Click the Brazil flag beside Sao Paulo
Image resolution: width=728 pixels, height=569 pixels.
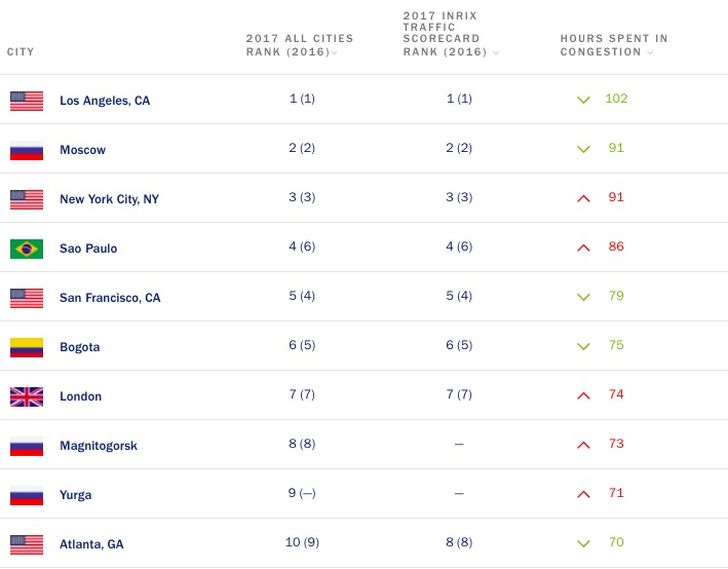point(27,248)
